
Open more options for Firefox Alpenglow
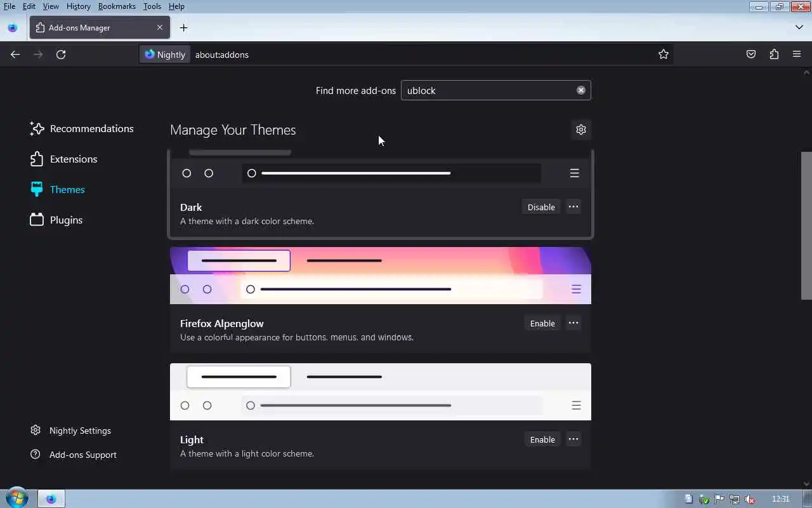click(x=573, y=323)
